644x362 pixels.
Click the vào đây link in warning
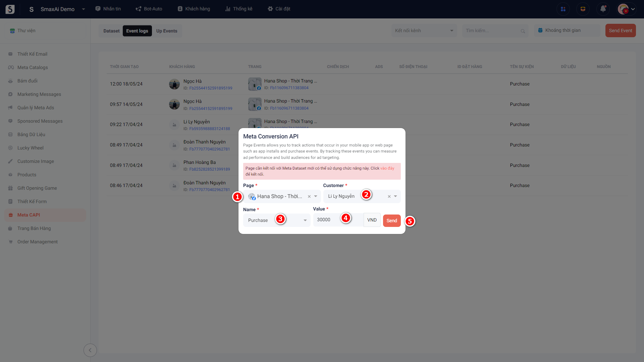click(387, 168)
